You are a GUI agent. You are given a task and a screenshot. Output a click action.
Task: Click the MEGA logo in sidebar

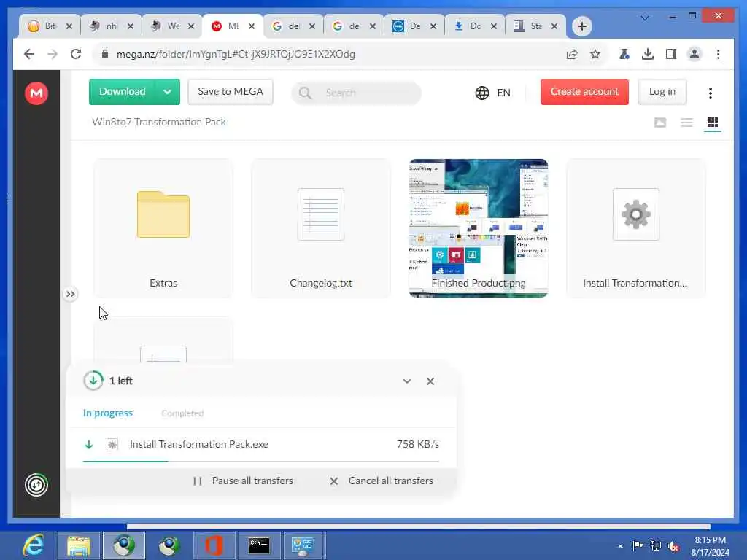(36, 93)
